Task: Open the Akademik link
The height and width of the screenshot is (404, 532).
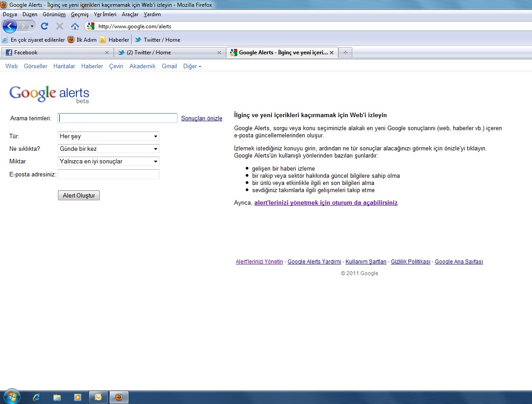Action: 142,66
